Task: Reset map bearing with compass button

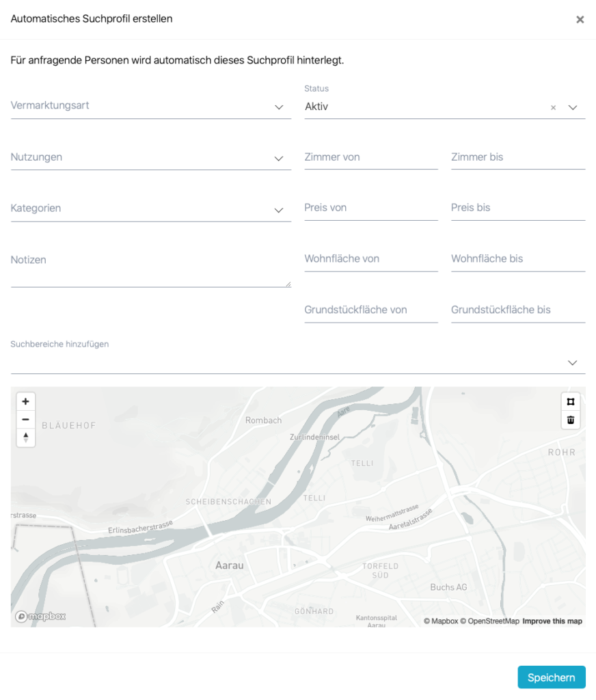Action: [x=26, y=437]
